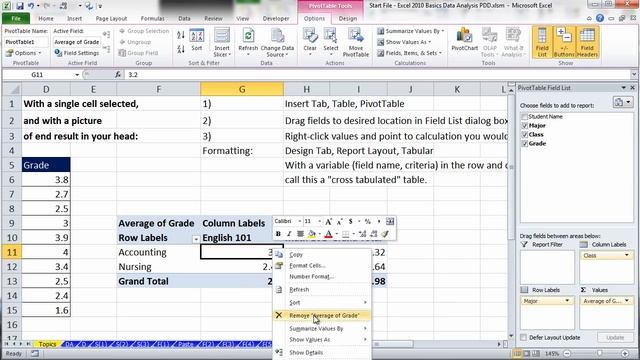Screen dimensions: 640x360
Task: Click the fx insert function icon
Action: 118,75
